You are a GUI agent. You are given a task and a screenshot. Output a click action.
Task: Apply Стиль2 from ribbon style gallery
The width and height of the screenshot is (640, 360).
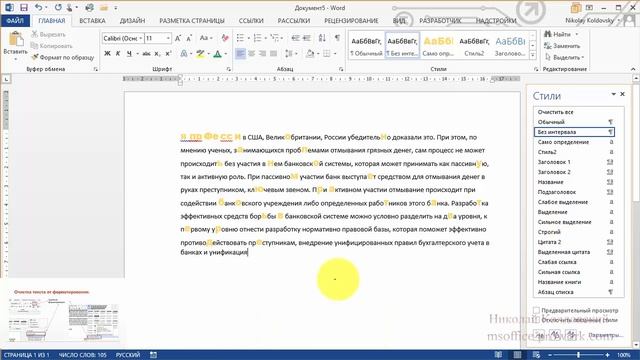click(474, 46)
